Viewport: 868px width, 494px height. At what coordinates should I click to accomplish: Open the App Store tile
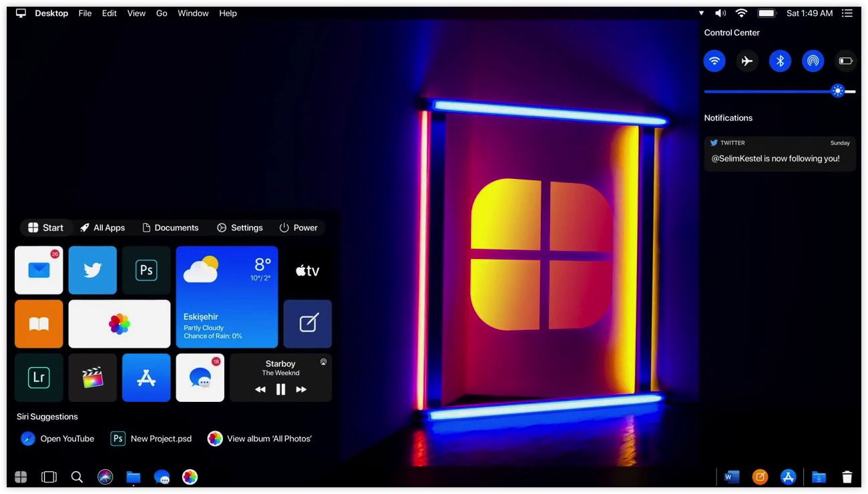(x=146, y=378)
